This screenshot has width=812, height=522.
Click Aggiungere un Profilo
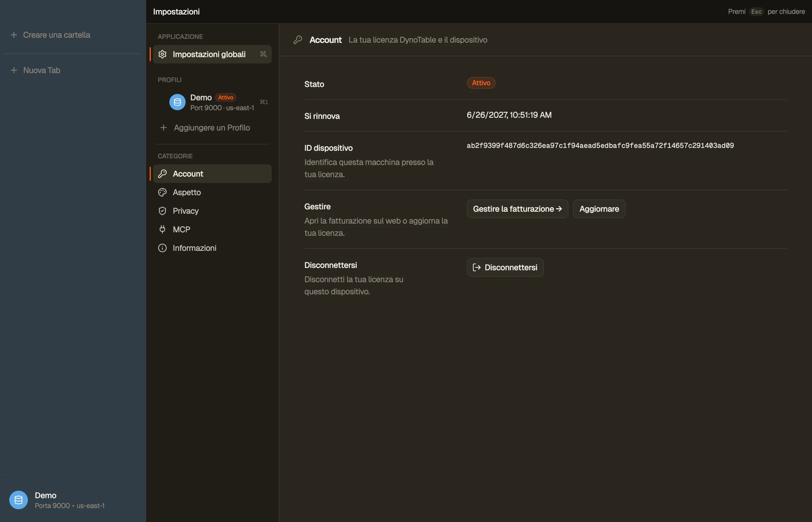(x=212, y=128)
